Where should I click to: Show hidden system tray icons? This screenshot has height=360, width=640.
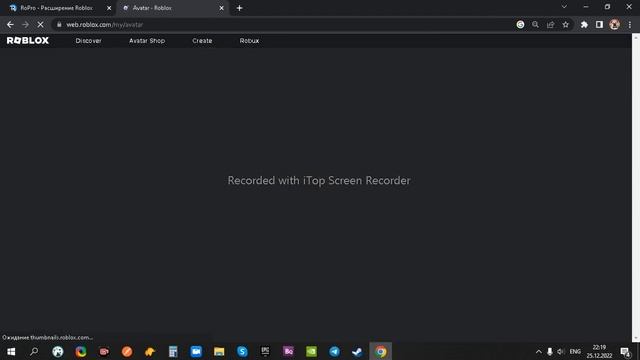pyautogui.click(x=539, y=351)
